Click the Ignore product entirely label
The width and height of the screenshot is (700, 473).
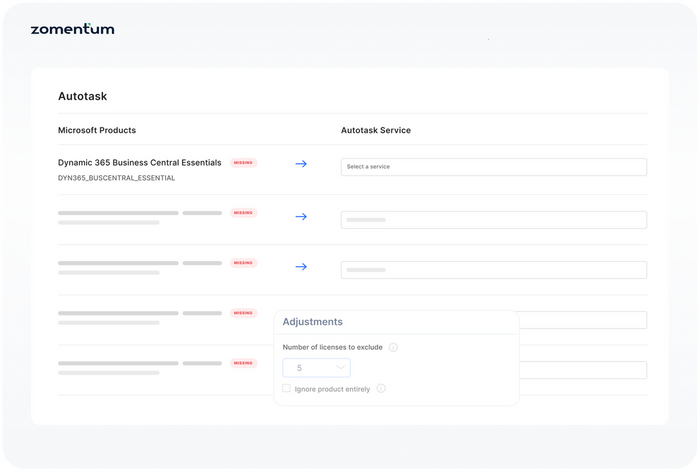332,389
